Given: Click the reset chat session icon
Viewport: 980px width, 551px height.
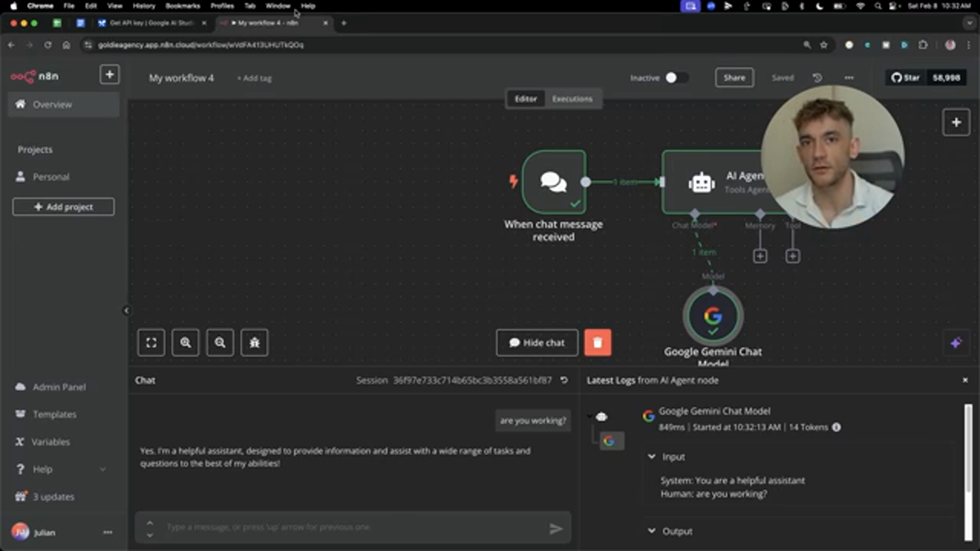Looking at the screenshot, I should pyautogui.click(x=564, y=380).
